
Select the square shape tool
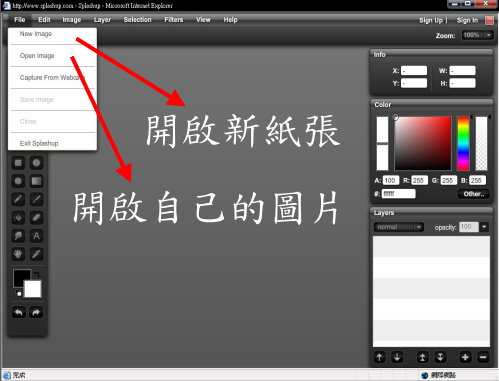click(18, 163)
